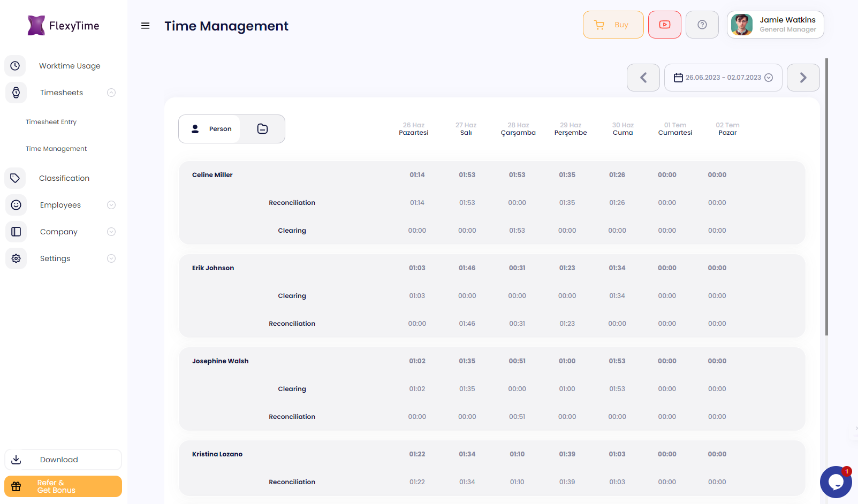This screenshot has width=858, height=504.
Task: Click the Refer & Get Bonus button
Action: pos(63,486)
